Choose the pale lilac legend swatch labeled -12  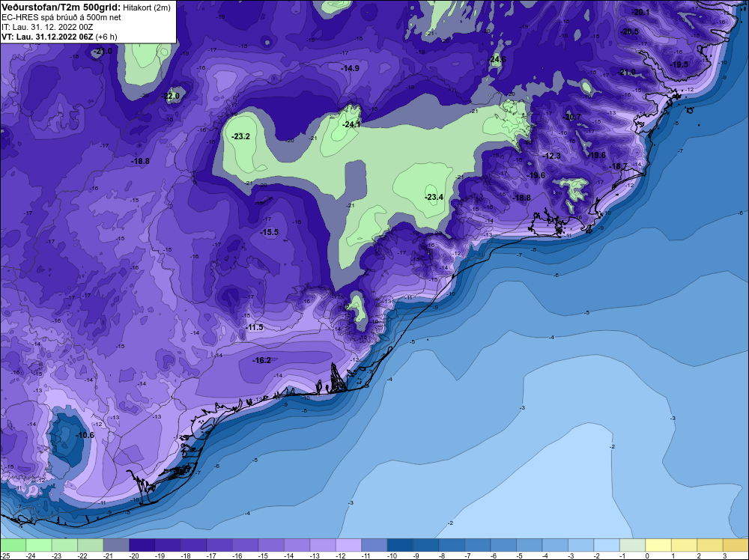[348, 545]
